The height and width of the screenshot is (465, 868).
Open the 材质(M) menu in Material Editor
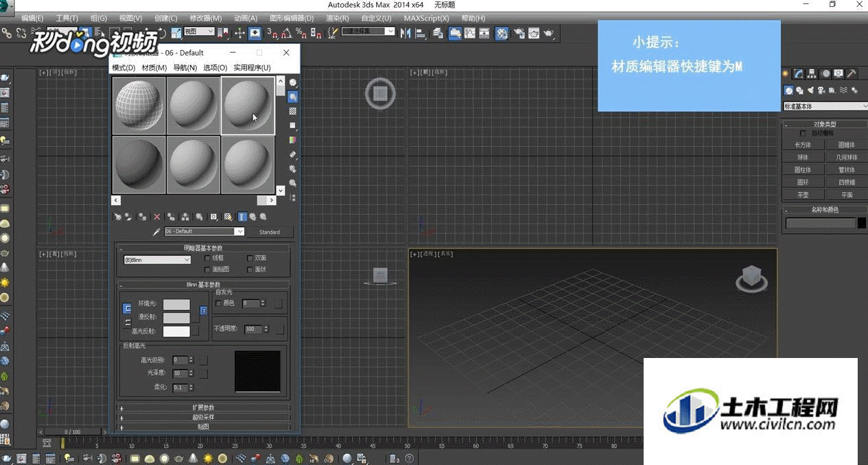[154, 68]
